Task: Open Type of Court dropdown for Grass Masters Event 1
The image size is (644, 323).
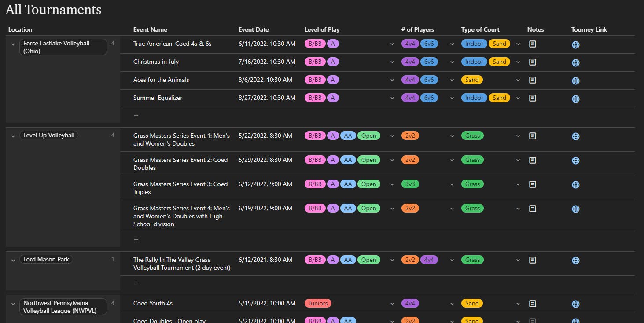Action: (518, 136)
